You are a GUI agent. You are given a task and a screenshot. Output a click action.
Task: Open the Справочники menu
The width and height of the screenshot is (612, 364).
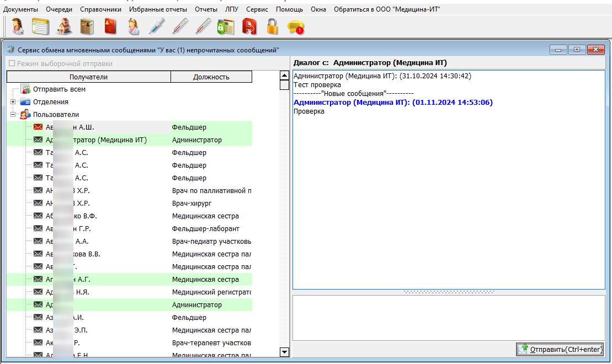(100, 9)
